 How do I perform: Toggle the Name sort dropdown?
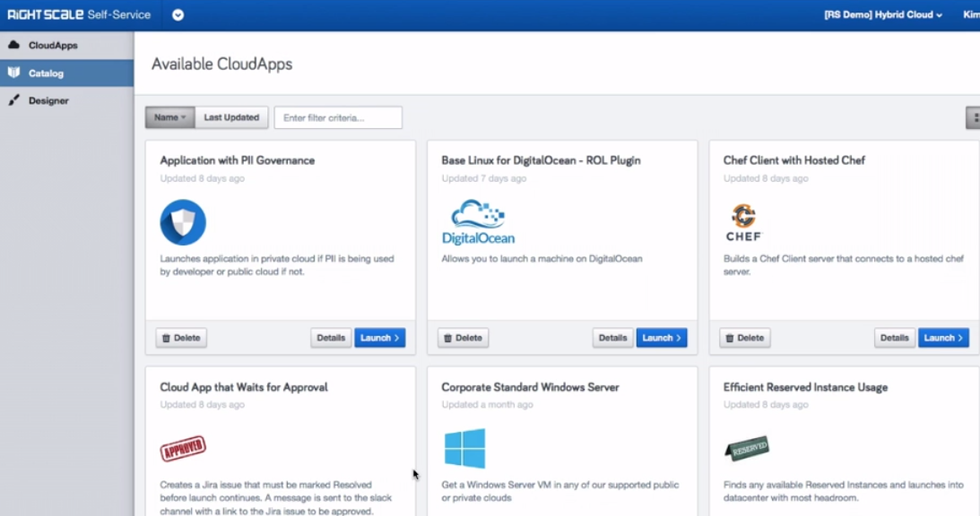(x=170, y=117)
